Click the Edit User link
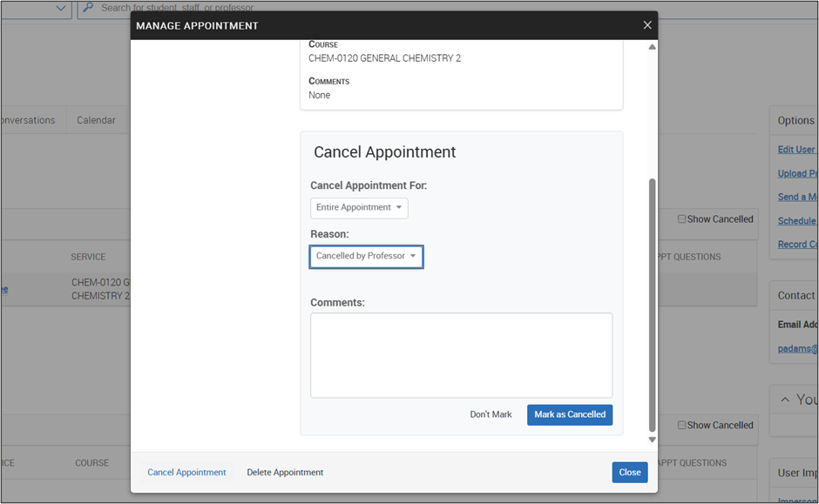Screen dimensions: 819x504 coord(797,149)
